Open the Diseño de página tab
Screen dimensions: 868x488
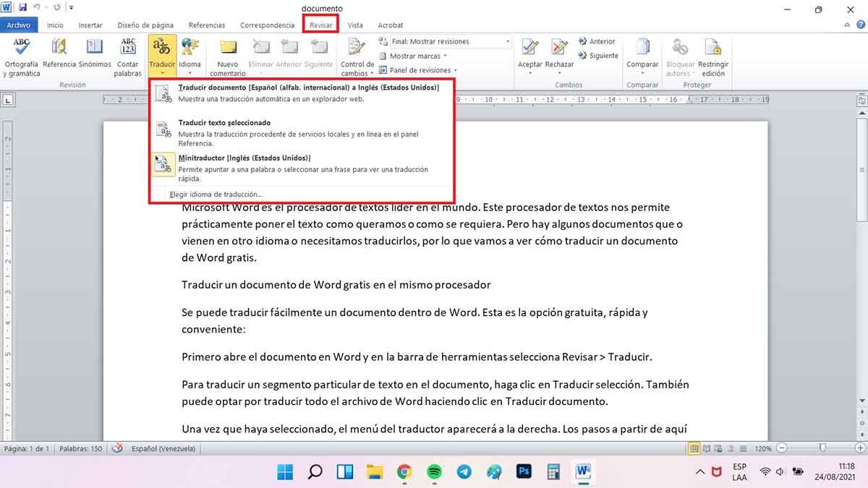coord(146,25)
